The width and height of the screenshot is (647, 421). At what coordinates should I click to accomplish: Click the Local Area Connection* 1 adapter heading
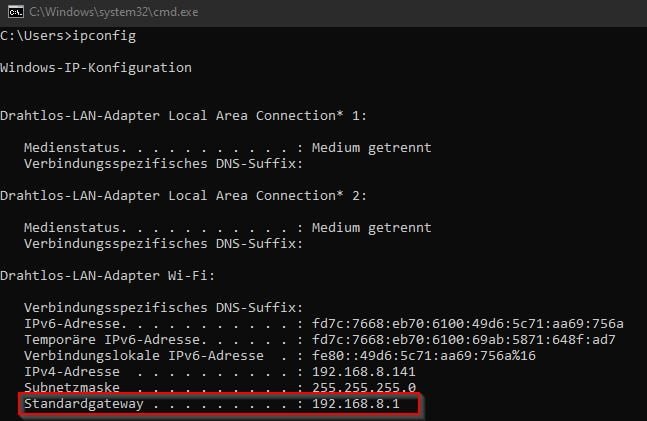(183, 115)
